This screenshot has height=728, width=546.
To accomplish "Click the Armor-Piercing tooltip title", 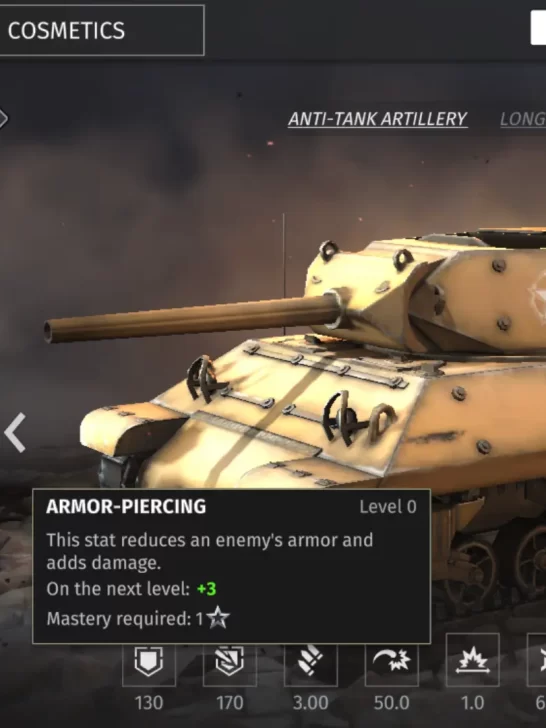I will pos(126,507).
